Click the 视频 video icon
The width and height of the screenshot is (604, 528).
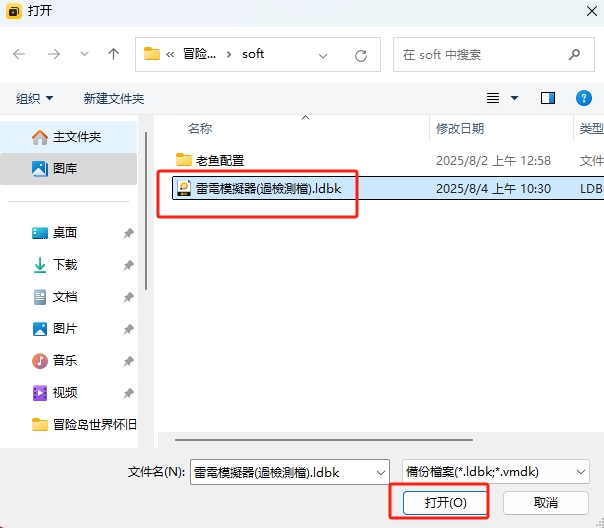(x=40, y=393)
